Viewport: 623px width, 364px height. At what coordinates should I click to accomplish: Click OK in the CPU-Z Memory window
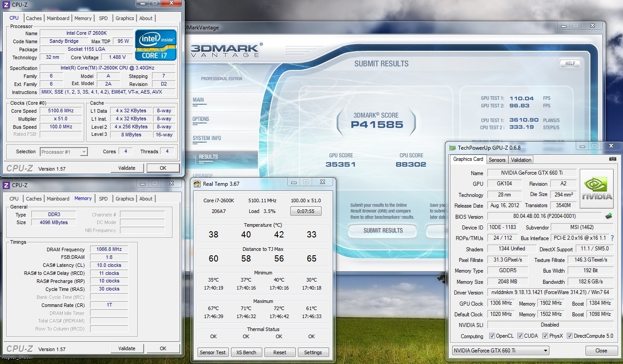point(163,348)
